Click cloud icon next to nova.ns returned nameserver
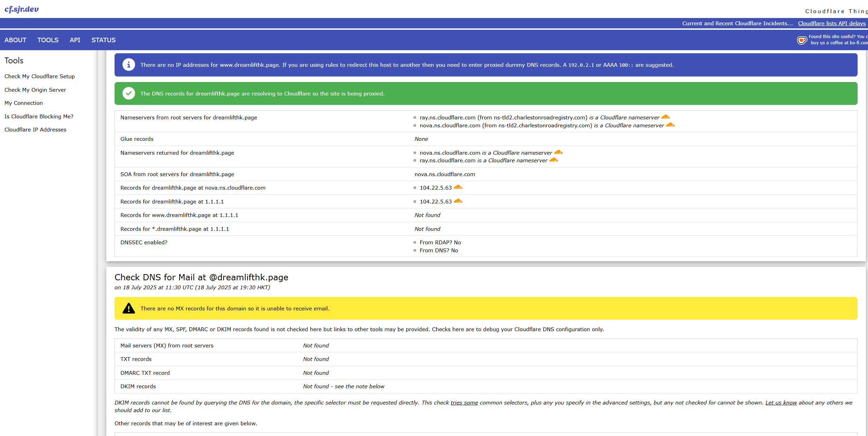 click(558, 152)
